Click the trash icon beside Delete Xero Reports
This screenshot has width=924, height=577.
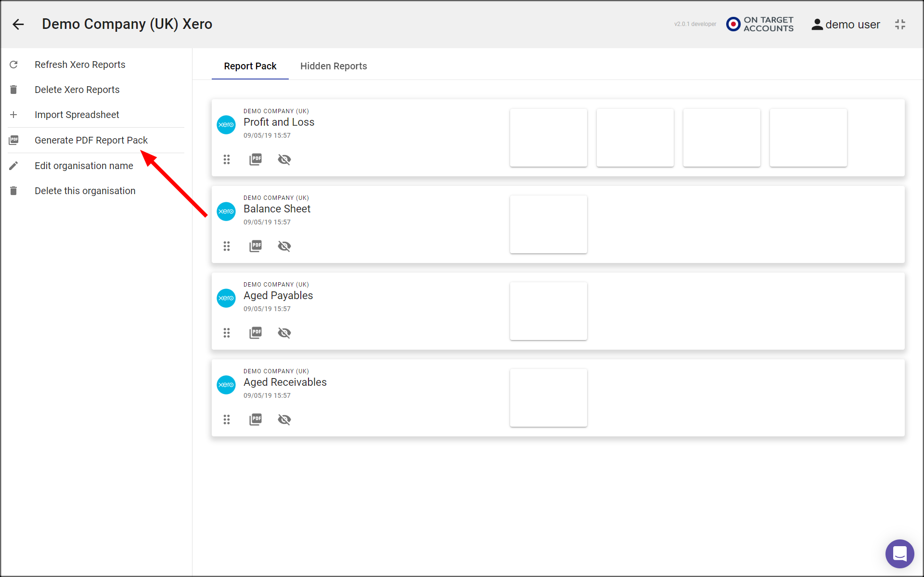[13, 90]
